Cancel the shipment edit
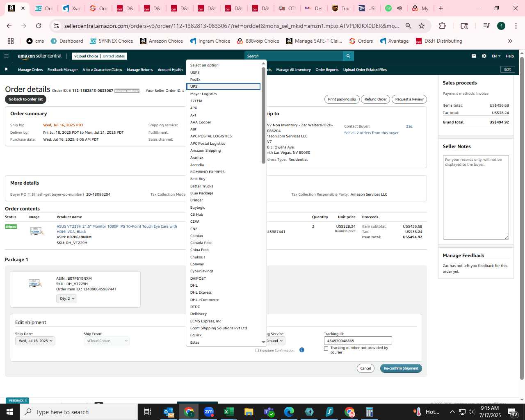Viewport: 525px width, 420px height. click(365, 368)
